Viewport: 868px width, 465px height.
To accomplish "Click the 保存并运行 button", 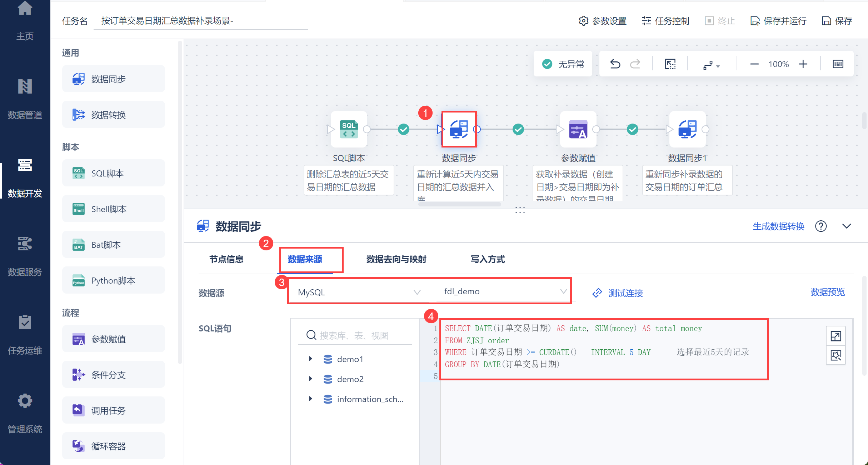I will [x=778, y=21].
